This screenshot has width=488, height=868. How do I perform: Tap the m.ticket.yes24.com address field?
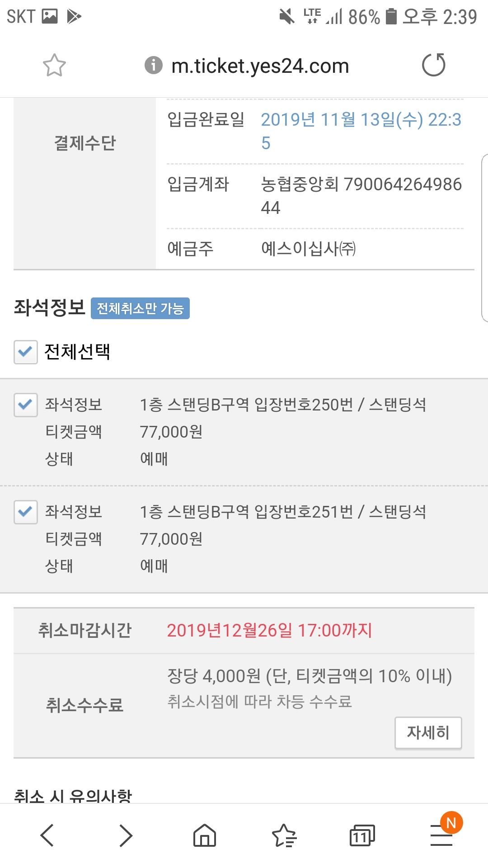[260, 66]
